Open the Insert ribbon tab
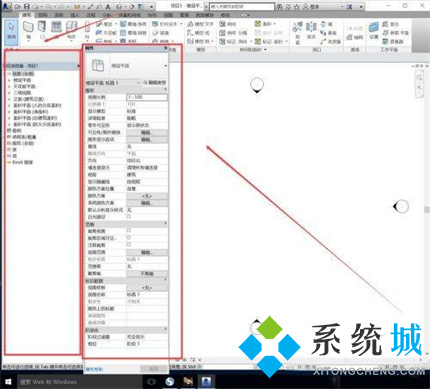 pyautogui.click(x=75, y=15)
